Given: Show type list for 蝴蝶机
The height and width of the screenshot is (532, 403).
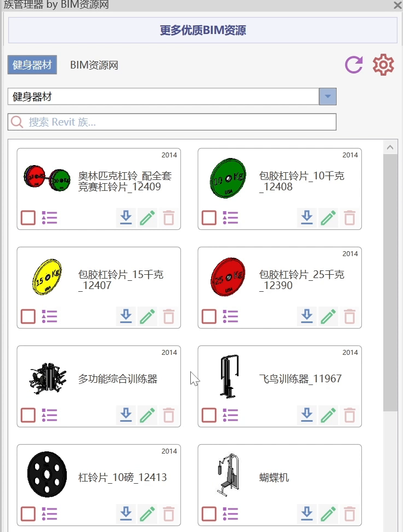Looking at the screenshot, I should (x=230, y=514).
